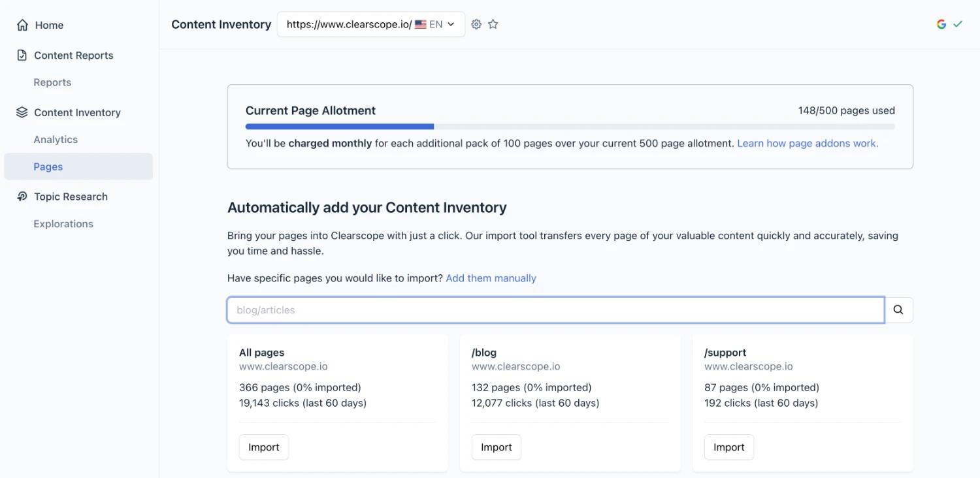Open Content Reports section
Viewport: 980px width, 478px height.
(74, 56)
